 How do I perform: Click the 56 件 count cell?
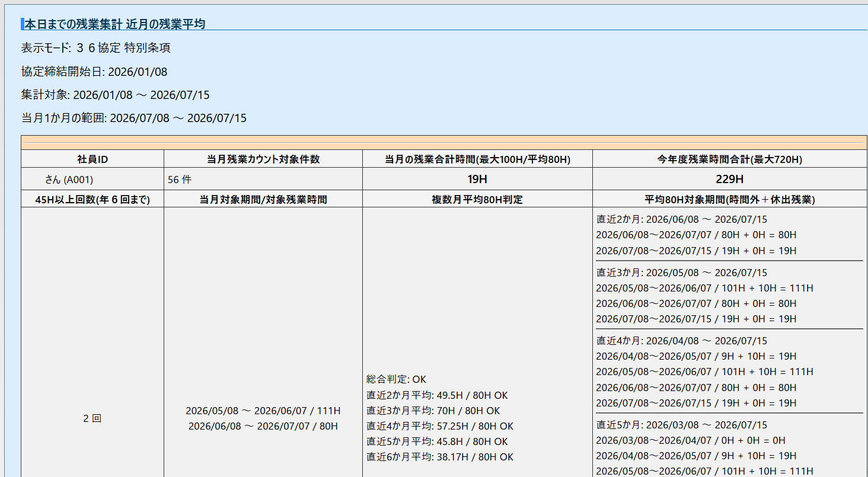click(x=180, y=179)
